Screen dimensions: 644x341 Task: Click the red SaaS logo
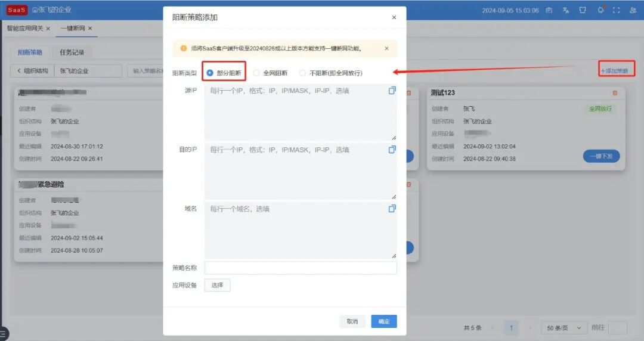tap(17, 10)
